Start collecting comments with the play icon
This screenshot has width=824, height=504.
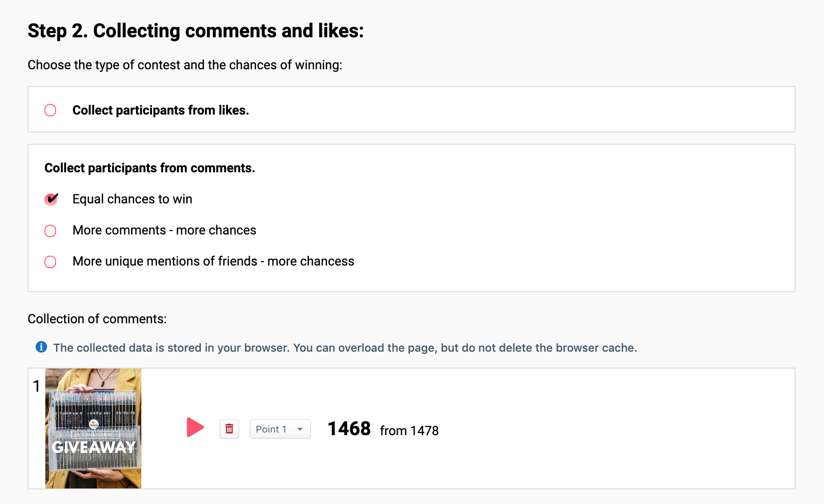pos(195,427)
